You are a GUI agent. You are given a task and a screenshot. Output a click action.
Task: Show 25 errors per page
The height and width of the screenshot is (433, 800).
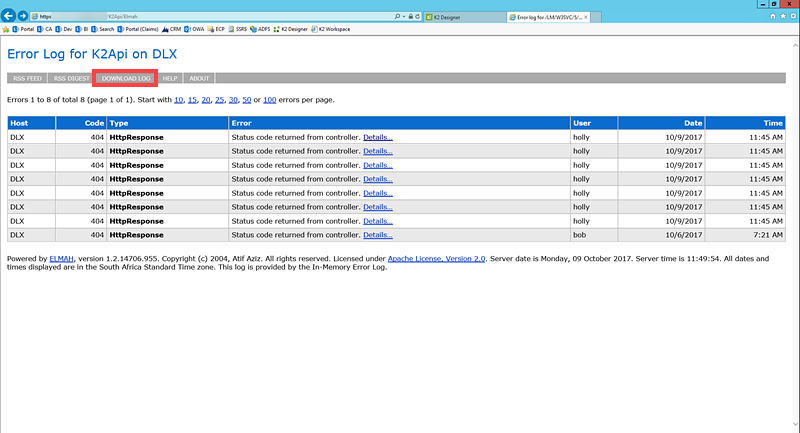pos(219,100)
